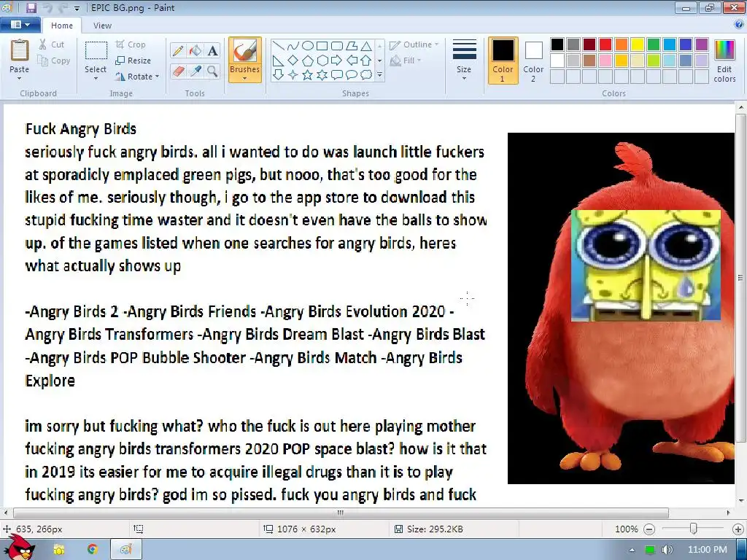The image size is (747, 560).
Task: Choose the Triangle shape
Action: point(366,46)
